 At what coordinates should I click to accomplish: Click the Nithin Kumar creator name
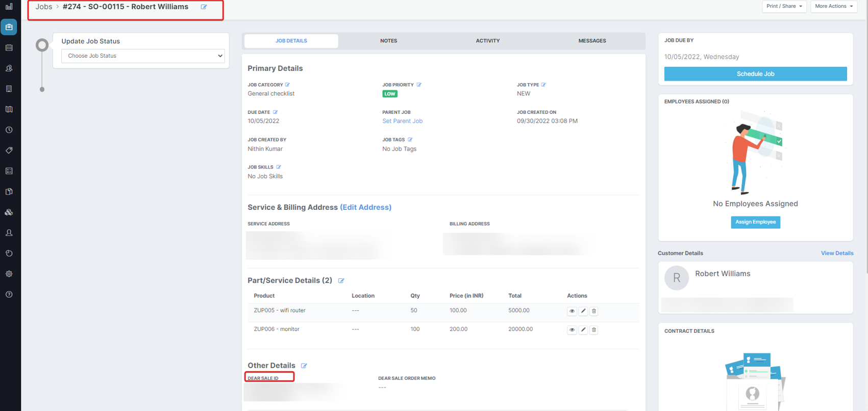[x=265, y=149]
